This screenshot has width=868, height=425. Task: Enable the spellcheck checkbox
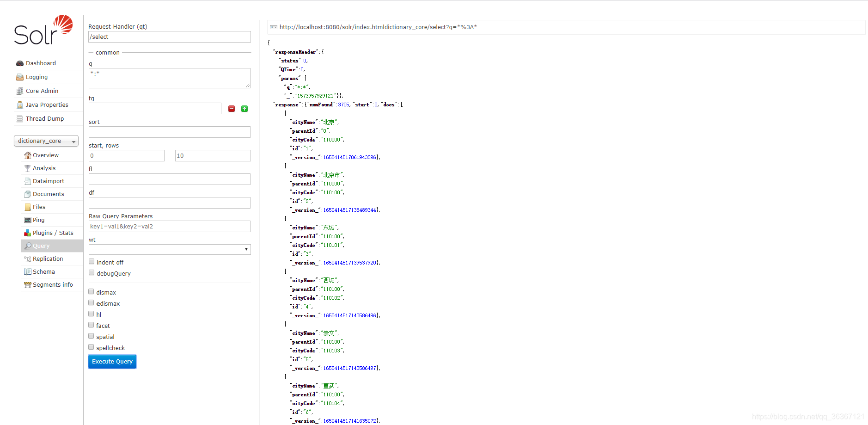91,347
